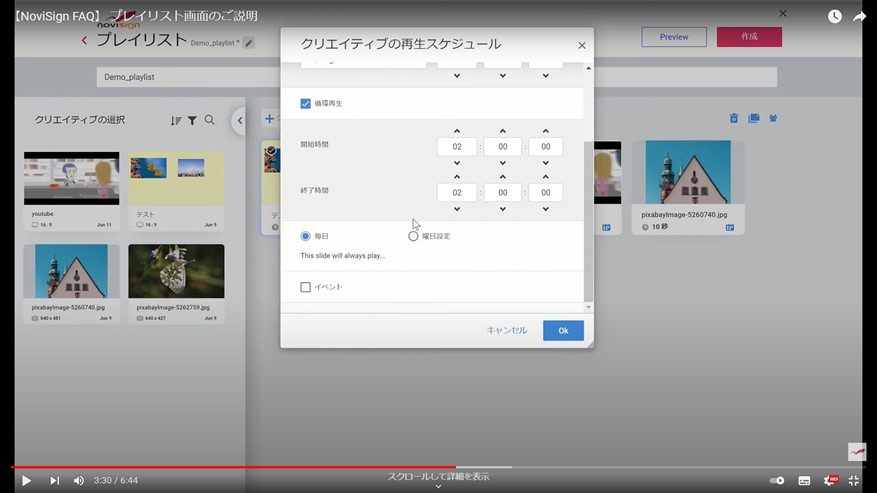Increase the 開始時間 minute value

(x=503, y=131)
